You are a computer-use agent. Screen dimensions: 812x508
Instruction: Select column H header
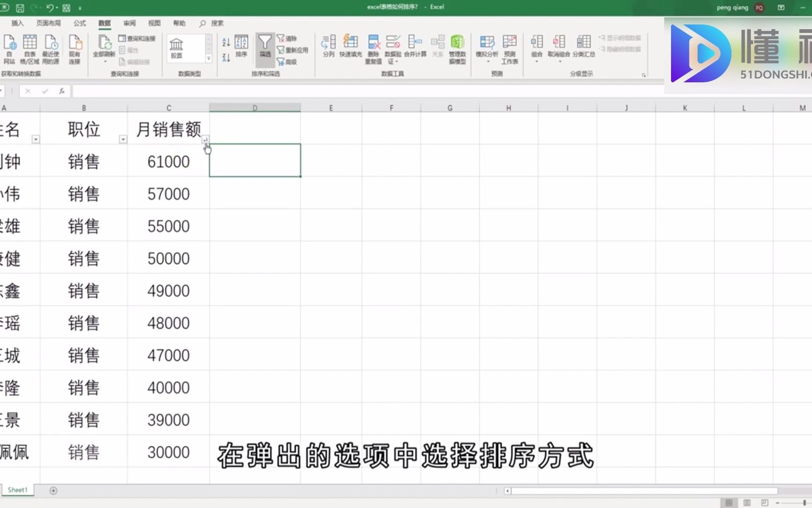tap(508, 108)
